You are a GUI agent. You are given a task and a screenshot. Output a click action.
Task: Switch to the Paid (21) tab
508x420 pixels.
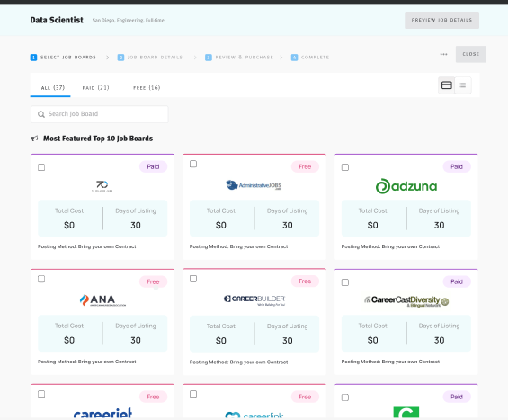click(95, 87)
